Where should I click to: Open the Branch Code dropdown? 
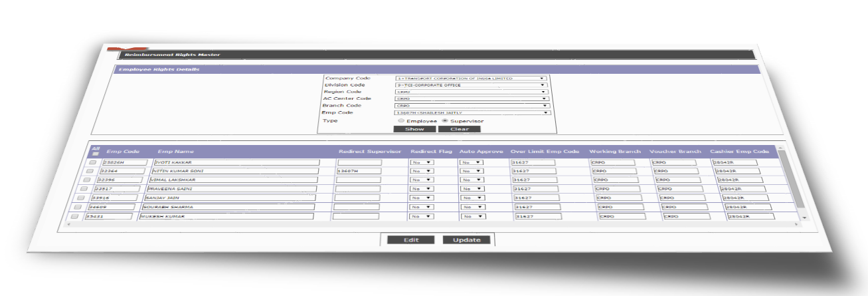[x=472, y=105]
